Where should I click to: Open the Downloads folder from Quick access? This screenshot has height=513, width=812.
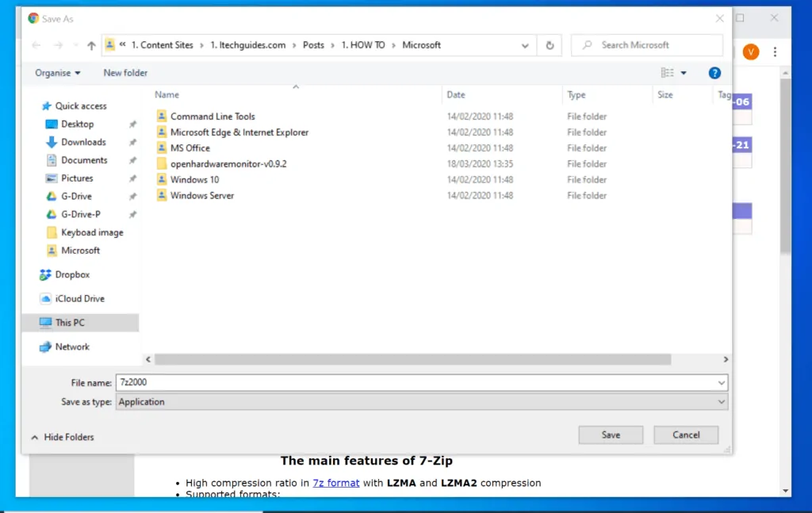point(82,142)
